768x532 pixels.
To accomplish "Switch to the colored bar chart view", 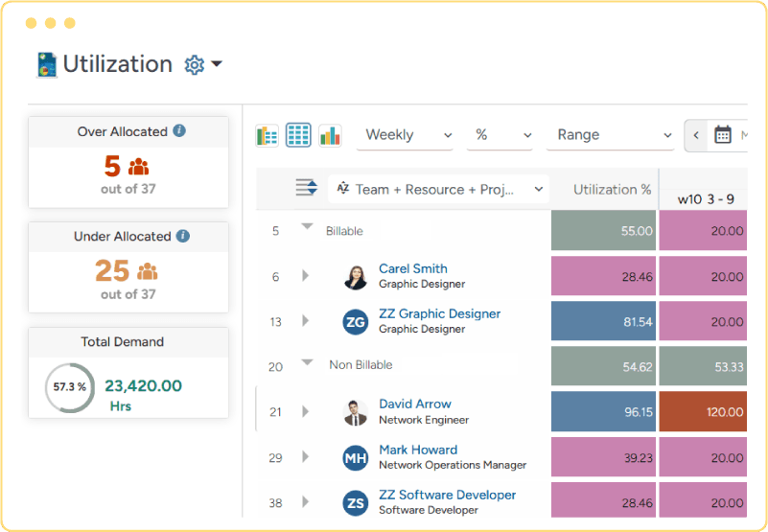I will 330,135.
